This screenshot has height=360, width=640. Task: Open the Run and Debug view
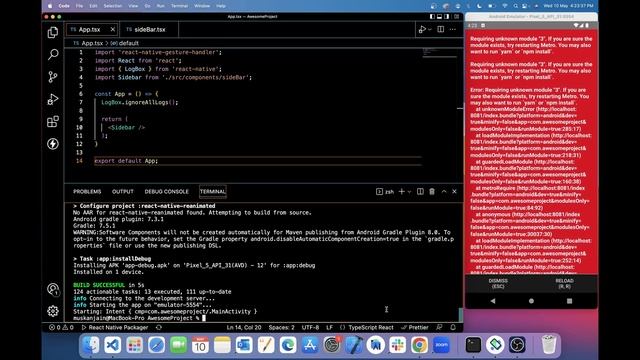click(x=53, y=99)
